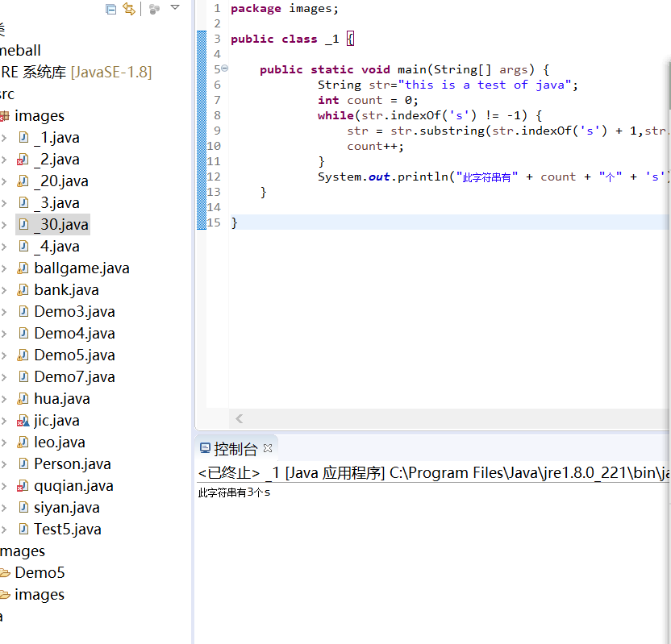This screenshot has width=671, height=644.
Task: Click the Demo7.java file icon
Action: point(24,376)
